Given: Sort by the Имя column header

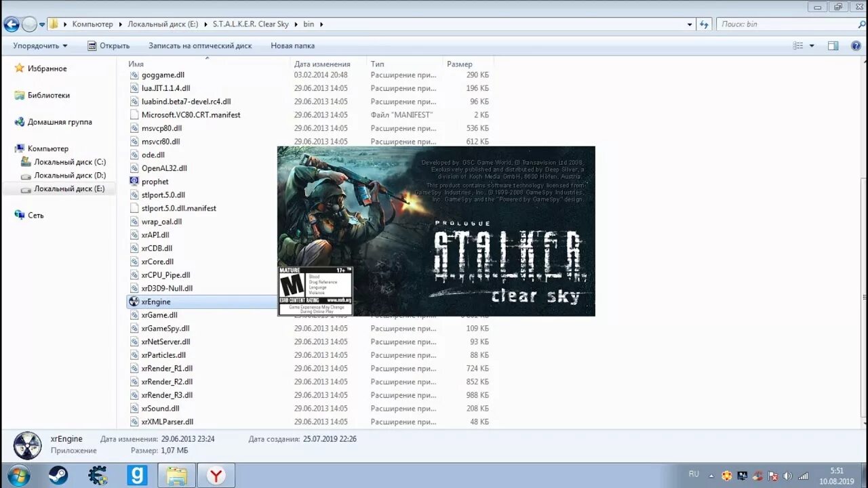Looking at the screenshot, I should click(136, 64).
